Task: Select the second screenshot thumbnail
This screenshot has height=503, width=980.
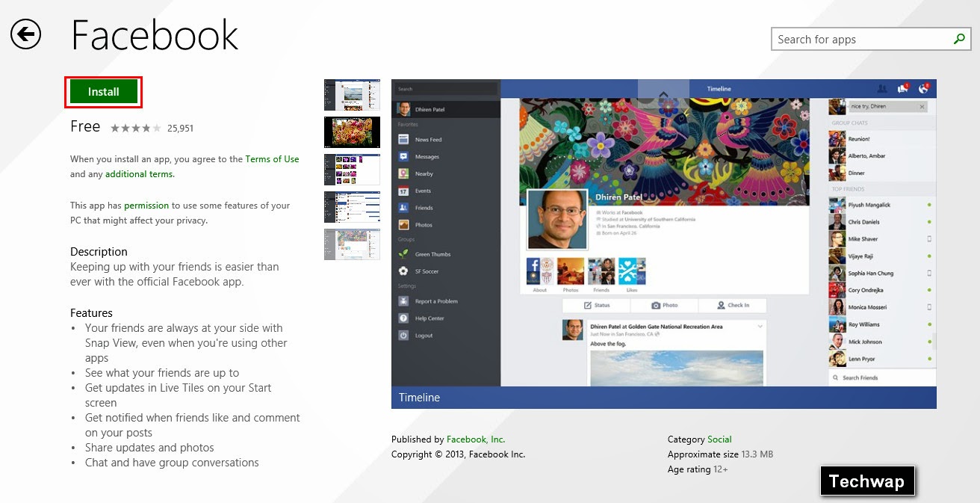Action: coord(352,132)
